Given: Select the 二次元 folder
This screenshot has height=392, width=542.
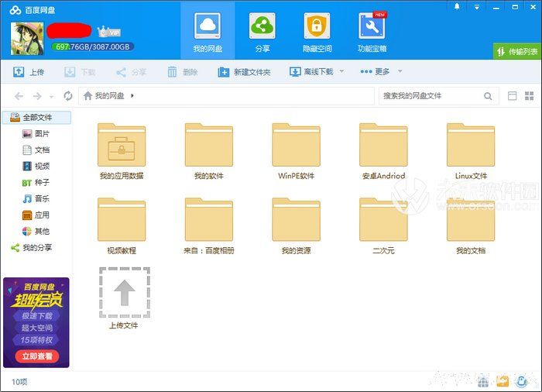Looking at the screenshot, I should click(x=383, y=225).
